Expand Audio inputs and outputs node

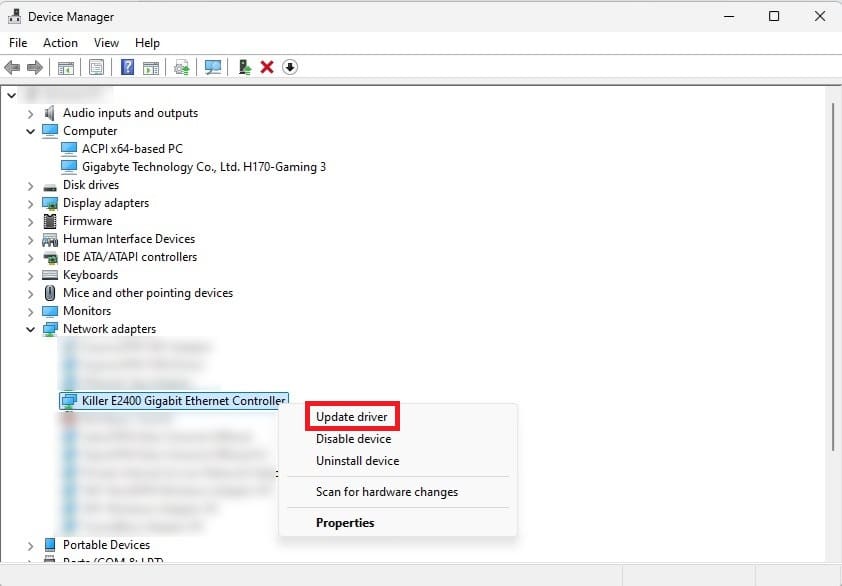pyautogui.click(x=31, y=113)
